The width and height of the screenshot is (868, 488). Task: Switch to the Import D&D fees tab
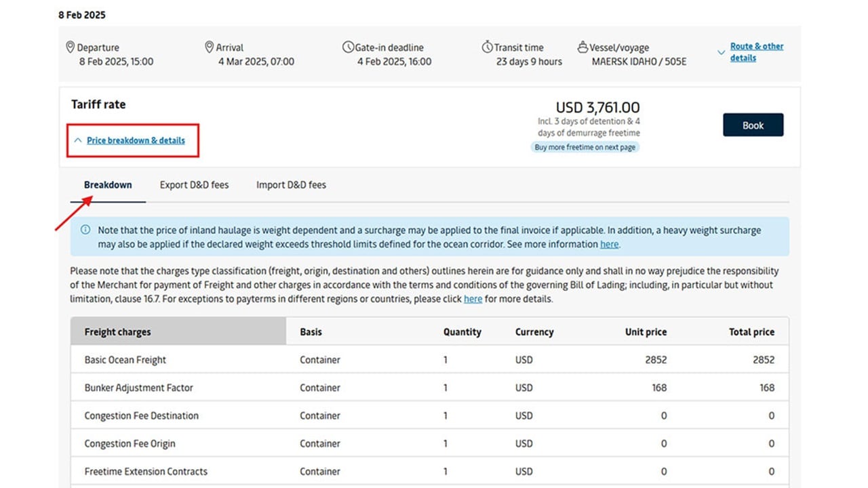pos(290,184)
